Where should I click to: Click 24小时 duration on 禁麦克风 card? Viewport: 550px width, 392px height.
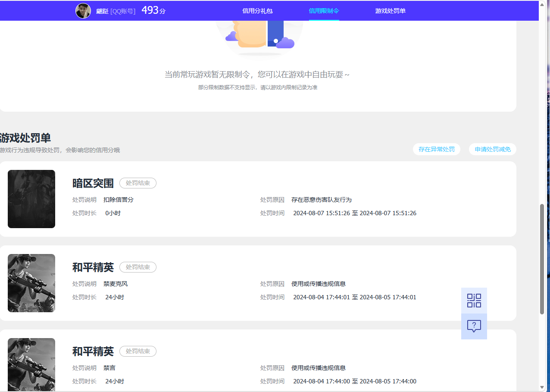115,297
